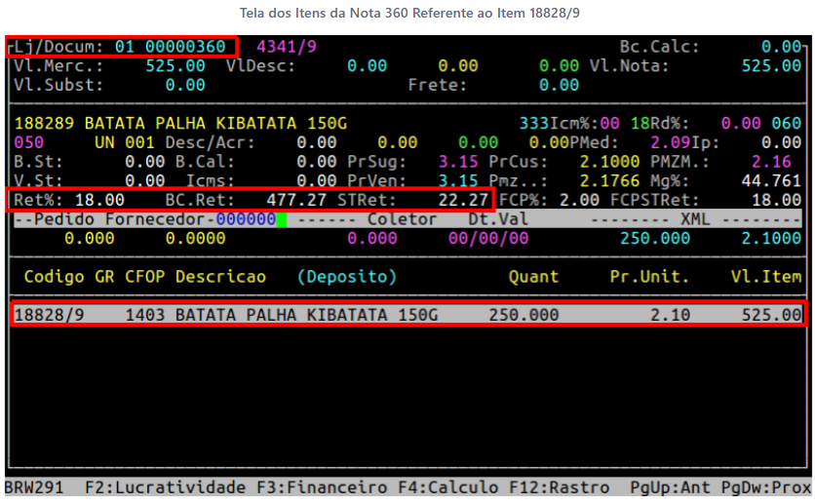This screenshot has width=815, height=504.
Task: Click the BC.Ret value 477.27
Action: point(297,200)
